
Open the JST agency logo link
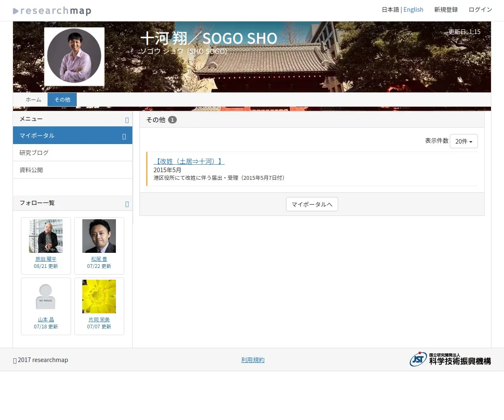click(x=450, y=359)
